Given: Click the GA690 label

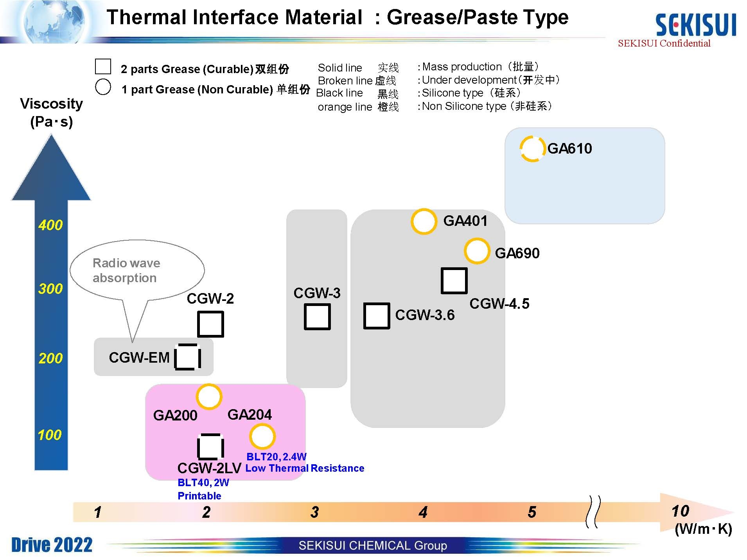Looking at the screenshot, I should 517,253.
